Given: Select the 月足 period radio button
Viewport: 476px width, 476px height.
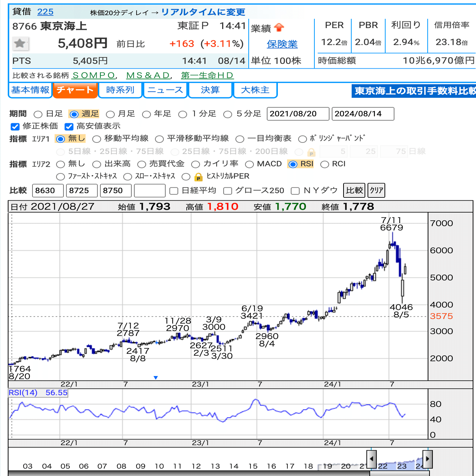Looking at the screenshot, I should pyautogui.click(x=110, y=114).
